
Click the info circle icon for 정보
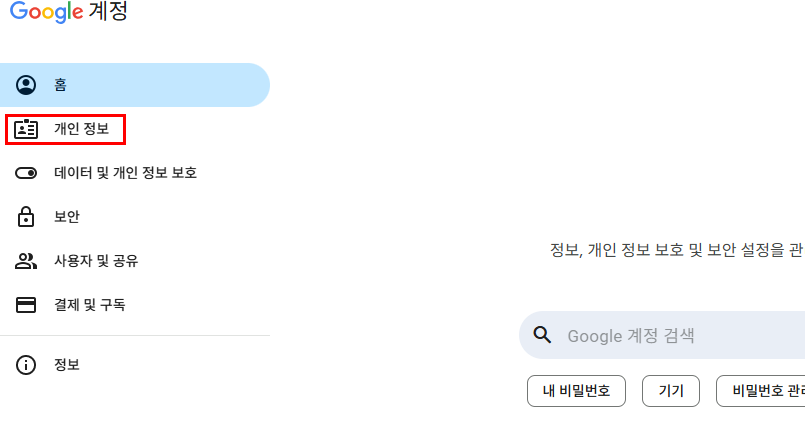[x=26, y=365]
